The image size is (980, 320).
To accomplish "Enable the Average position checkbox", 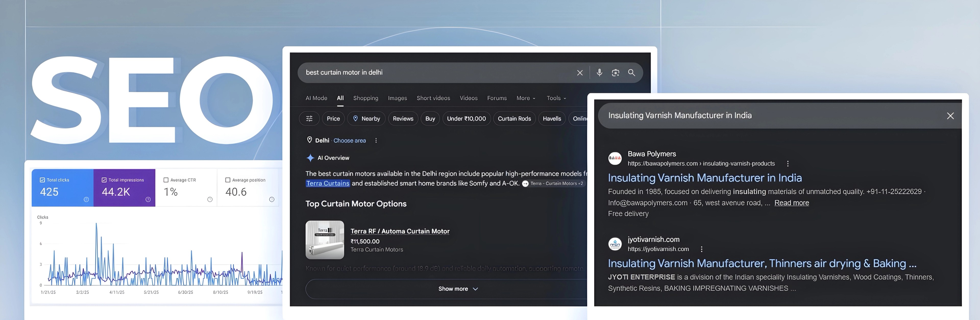I will click(x=227, y=180).
